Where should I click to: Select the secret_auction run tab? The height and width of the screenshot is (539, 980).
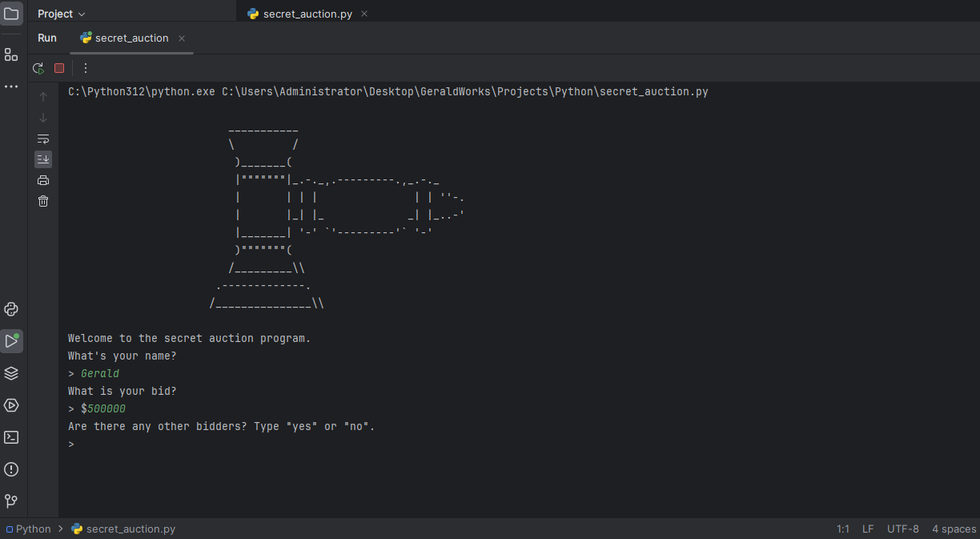tap(131, 38)
